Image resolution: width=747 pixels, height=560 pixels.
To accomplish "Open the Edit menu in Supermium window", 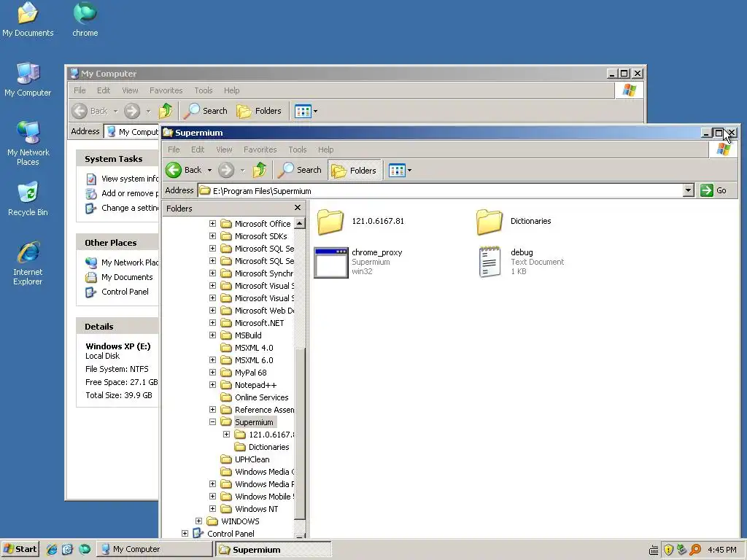I will [198, 149].
